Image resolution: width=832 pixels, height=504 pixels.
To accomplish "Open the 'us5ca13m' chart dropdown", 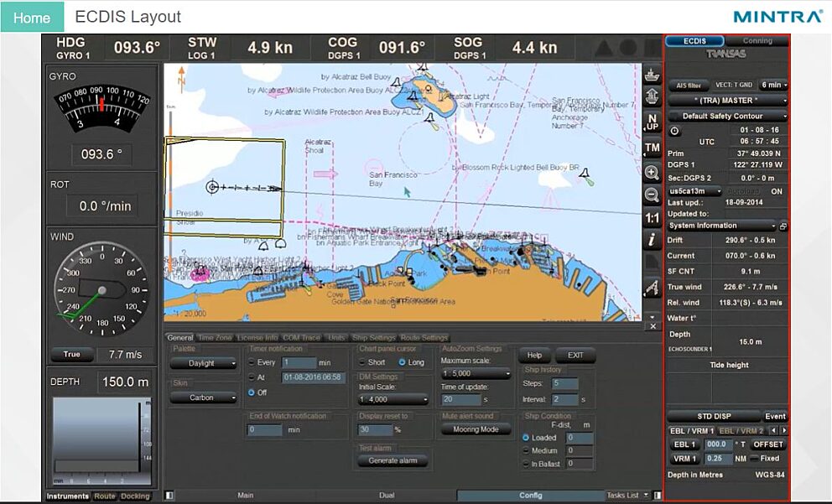I will 695,191.
